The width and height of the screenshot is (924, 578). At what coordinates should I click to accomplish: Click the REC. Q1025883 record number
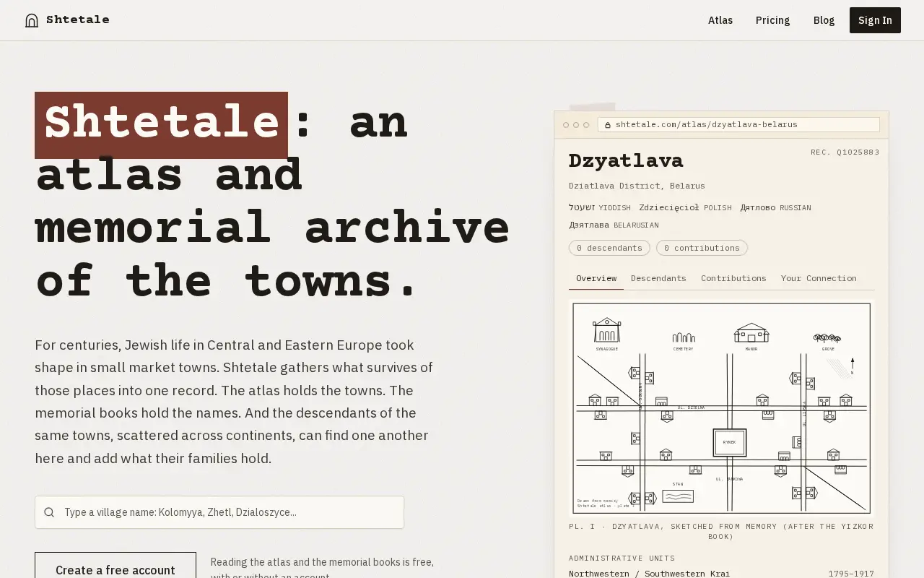(845, 152)
